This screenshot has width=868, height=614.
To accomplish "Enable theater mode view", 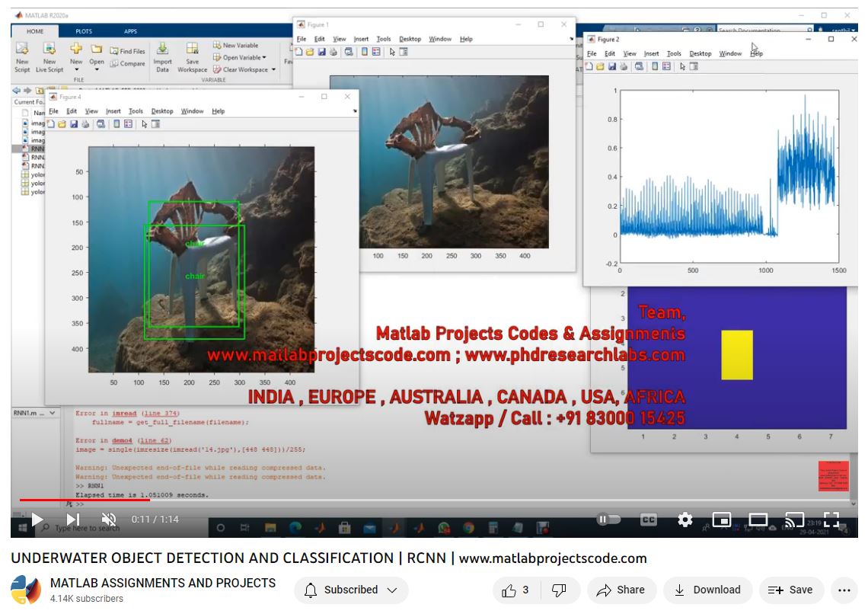I will click(x=758, y=520).
